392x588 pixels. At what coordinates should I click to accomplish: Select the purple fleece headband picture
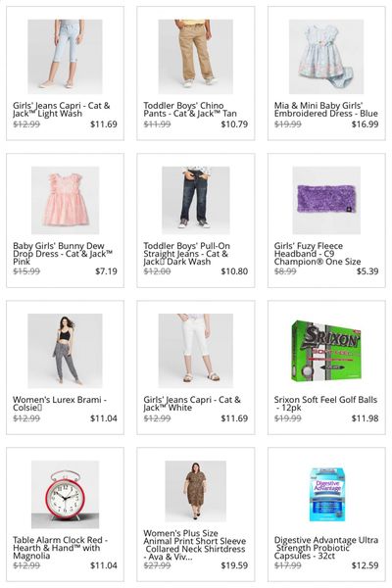pos(326,200)
